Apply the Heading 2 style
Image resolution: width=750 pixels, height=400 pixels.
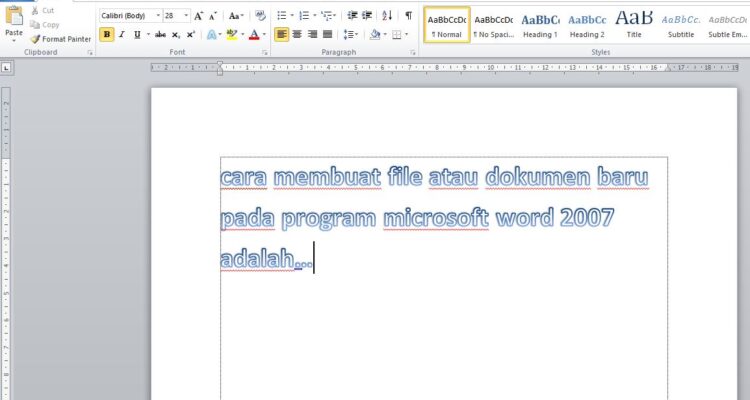pyautogui.click(x=587, y=25)
